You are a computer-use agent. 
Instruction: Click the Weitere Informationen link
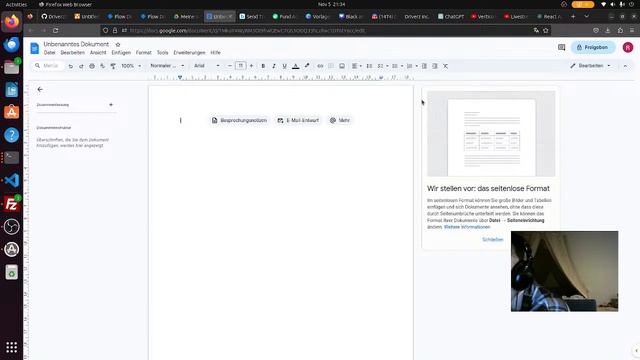467,227
